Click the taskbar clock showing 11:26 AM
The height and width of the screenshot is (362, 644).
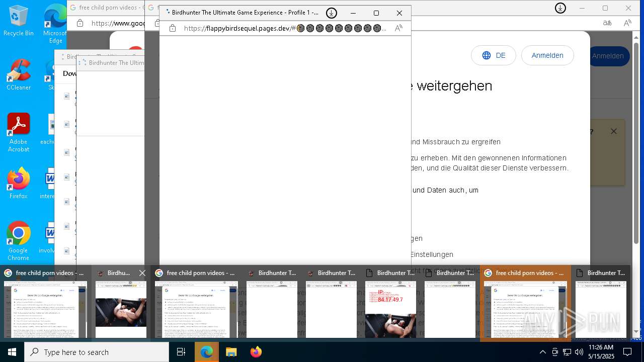601,352
